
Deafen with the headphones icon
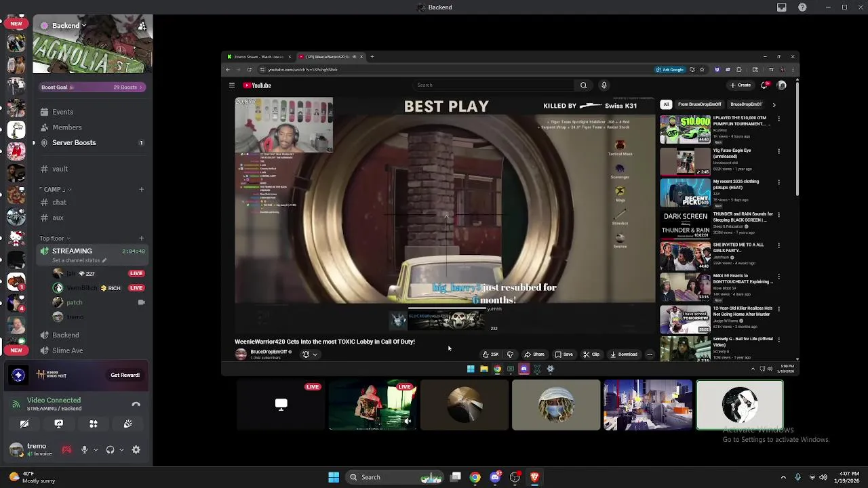[x=110, y=449]
